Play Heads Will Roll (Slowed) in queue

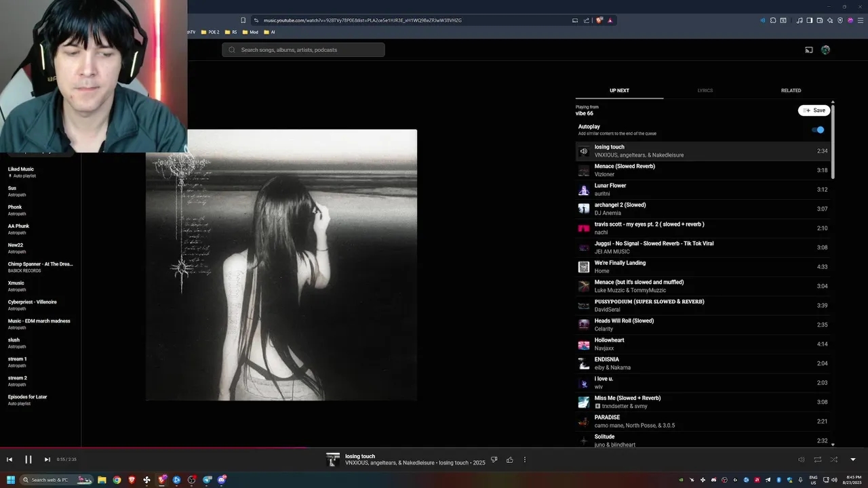pos(702,325)
